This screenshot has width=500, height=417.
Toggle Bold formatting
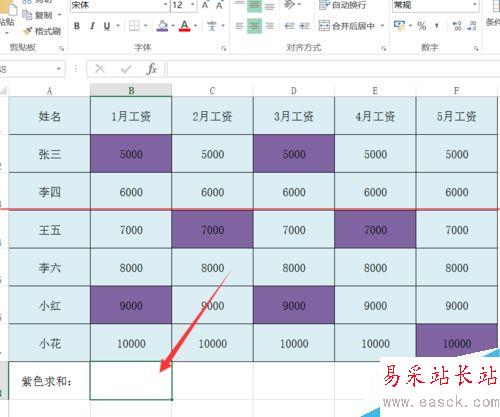coord(77,26)
